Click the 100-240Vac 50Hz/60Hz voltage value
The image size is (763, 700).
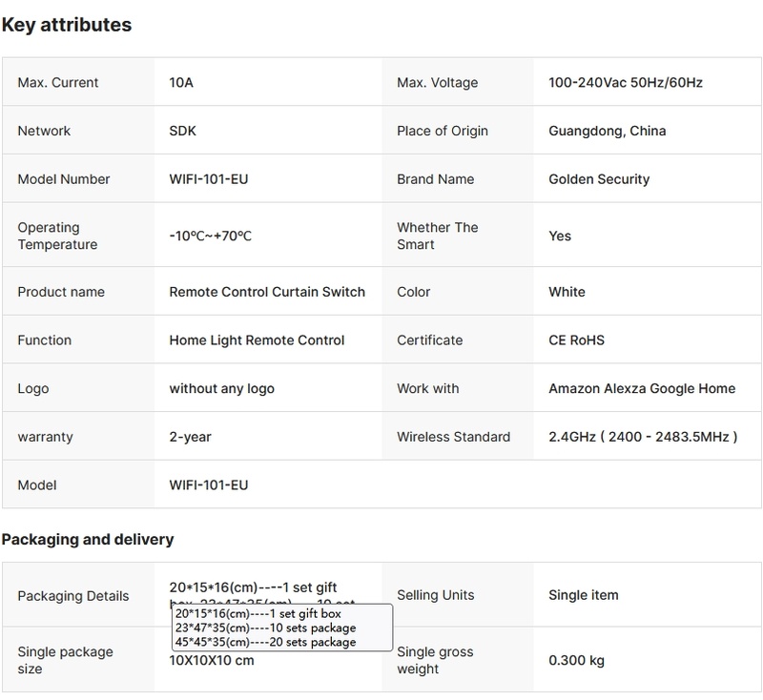(626, 83)
